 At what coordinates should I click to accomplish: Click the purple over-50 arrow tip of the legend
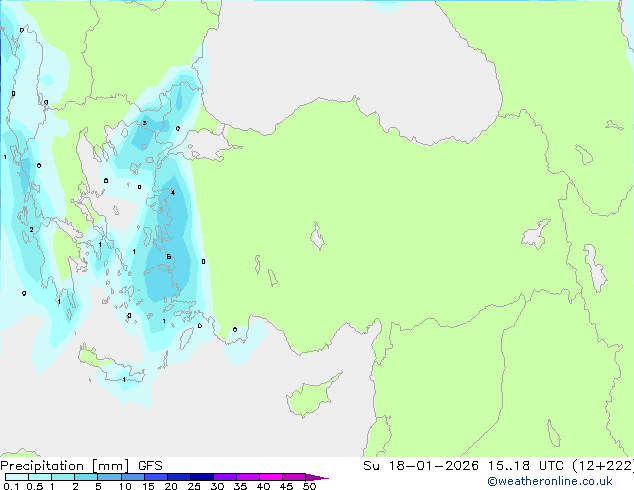[317, 477]
